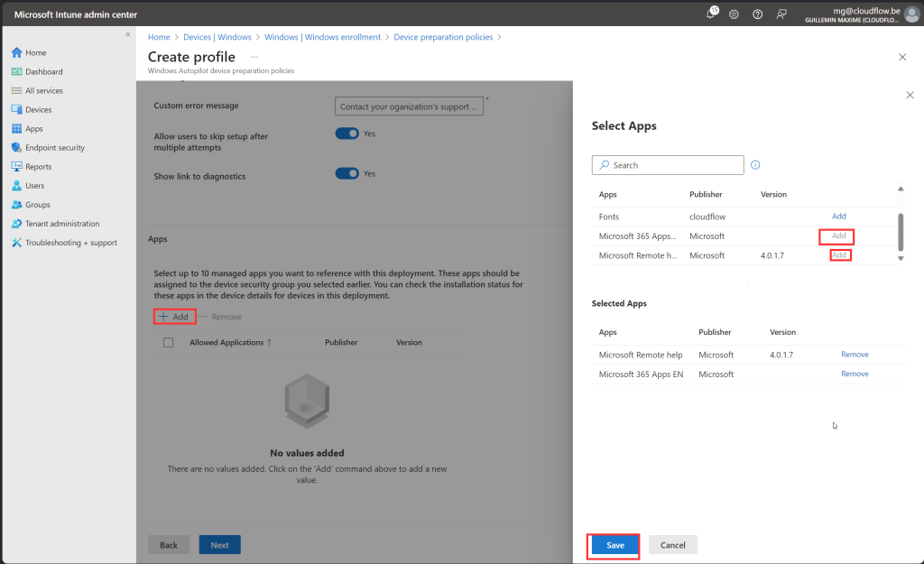Click the Version column header in Select Apps
Viewport: 924px width, 564px height.
click(773, 195)
